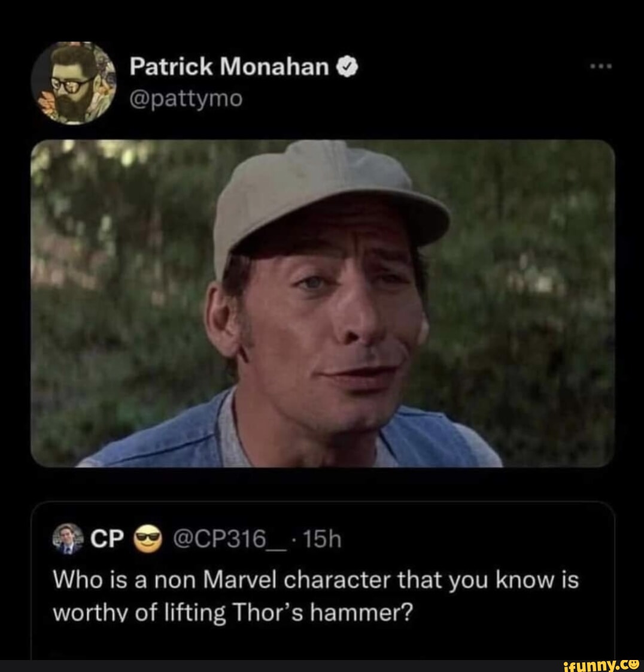The width and height of the screenshot is (644, 672).
Task: Click the CP display name
Action: [x=106, y=540]
